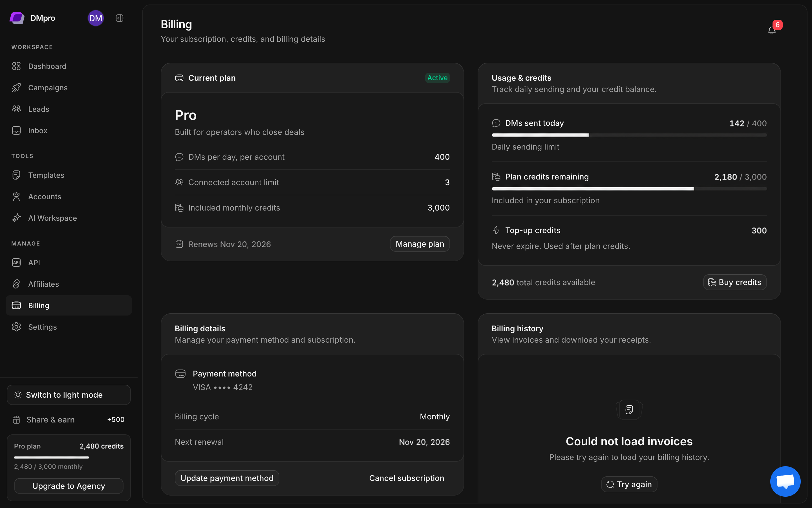812x508 pixels.
Task: Click the Top-up credits lightning icon
Action: point(496,231)
